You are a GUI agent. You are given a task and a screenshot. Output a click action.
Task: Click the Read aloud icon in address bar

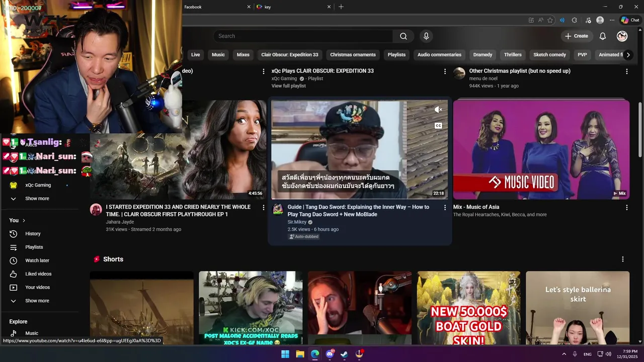coord(540,20)
